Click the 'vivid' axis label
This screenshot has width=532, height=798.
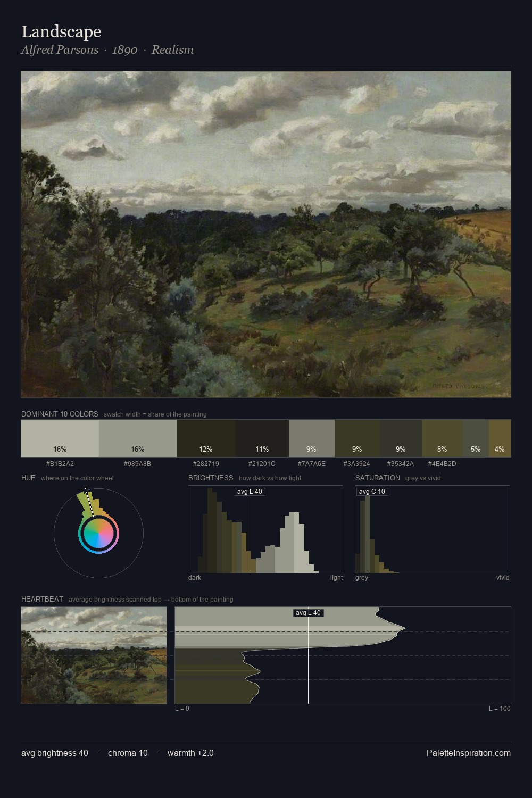coord(503,577)
